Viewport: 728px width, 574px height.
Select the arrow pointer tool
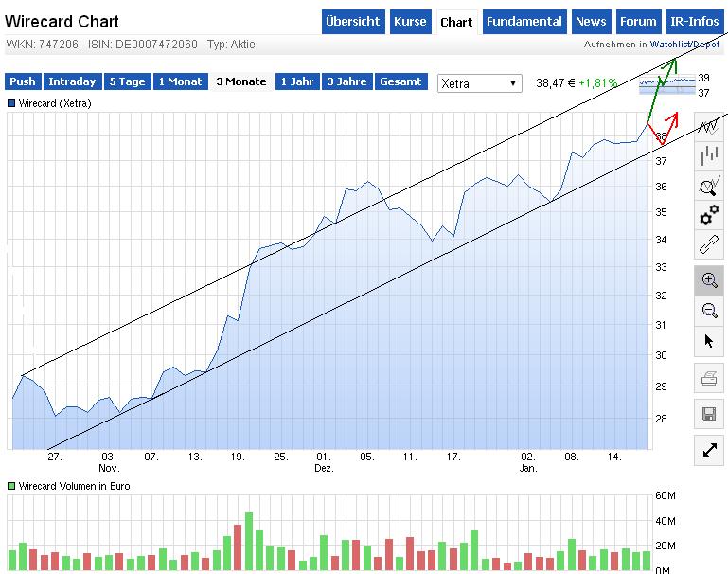coord(709,341)
